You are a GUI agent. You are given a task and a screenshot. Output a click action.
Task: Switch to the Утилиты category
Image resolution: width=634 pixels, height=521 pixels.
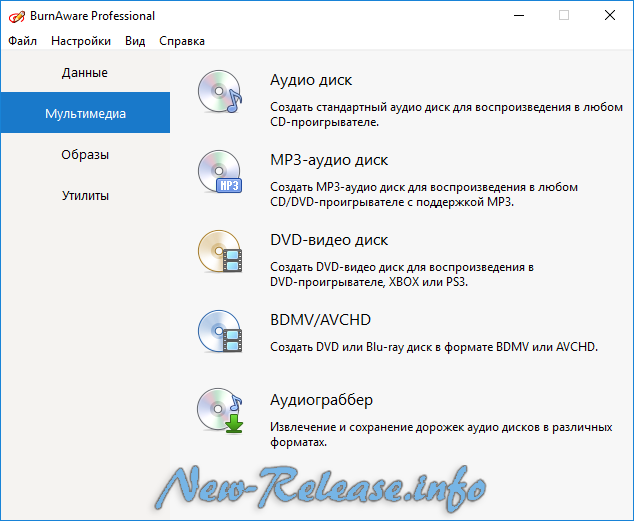(x=85, y=196)
